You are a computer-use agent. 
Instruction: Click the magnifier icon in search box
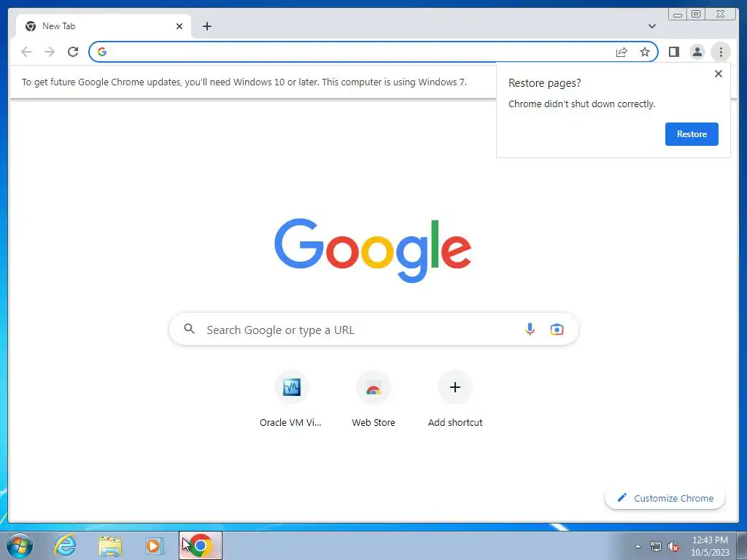pyautogui.click(x=190, y=329)
